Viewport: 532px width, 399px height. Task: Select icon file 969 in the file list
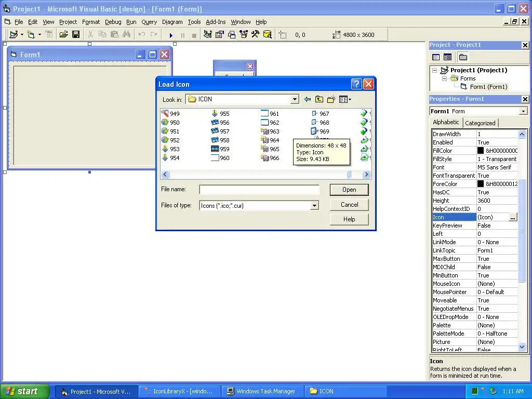point(320,131)
